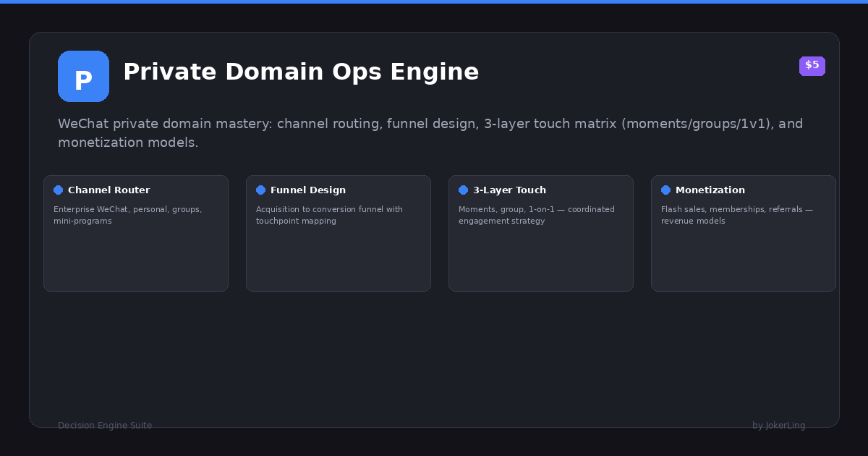The height and width of the screenshot is (456, 868).
Task: Select the 3-Layer Touch card heading
Action: [510, 190]
